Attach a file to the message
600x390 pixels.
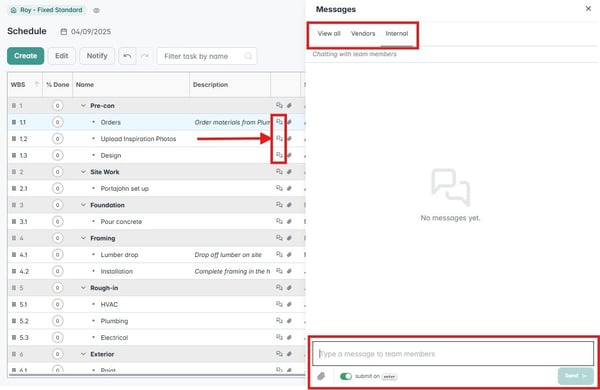pos(321,376)
